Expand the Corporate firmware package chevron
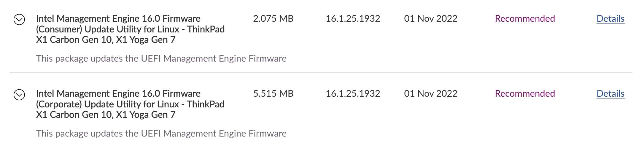 click(x=19, y=95)
